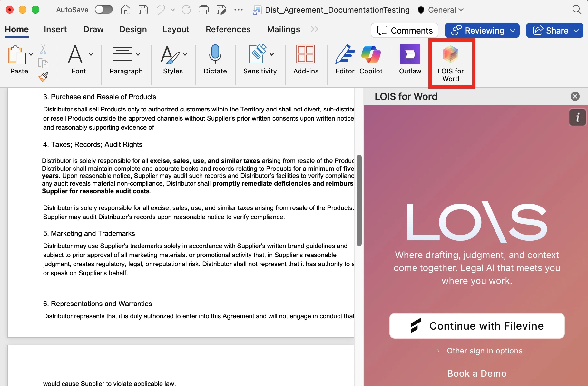Click the Save As pencil-disk icon
This screenshot has width=588, height=386.
pos(221,10)
